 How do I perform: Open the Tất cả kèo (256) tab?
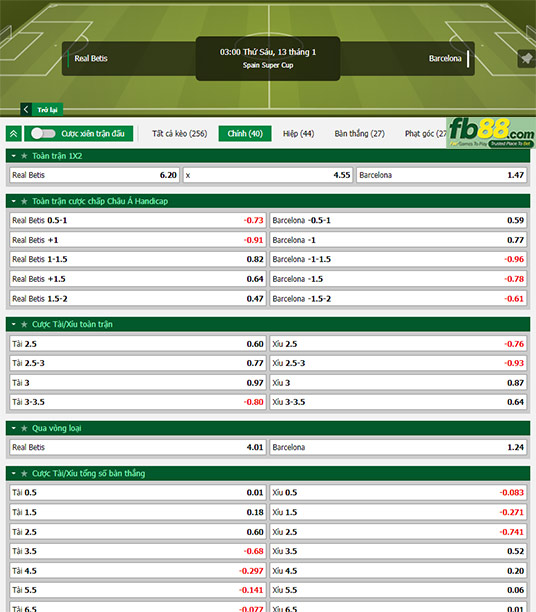(x=180, y=133)
